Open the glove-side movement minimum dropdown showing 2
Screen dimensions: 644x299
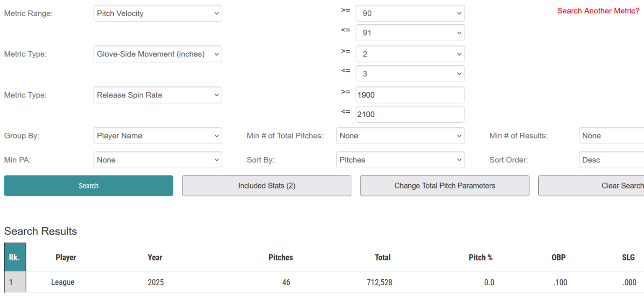(x=410, y=54)
